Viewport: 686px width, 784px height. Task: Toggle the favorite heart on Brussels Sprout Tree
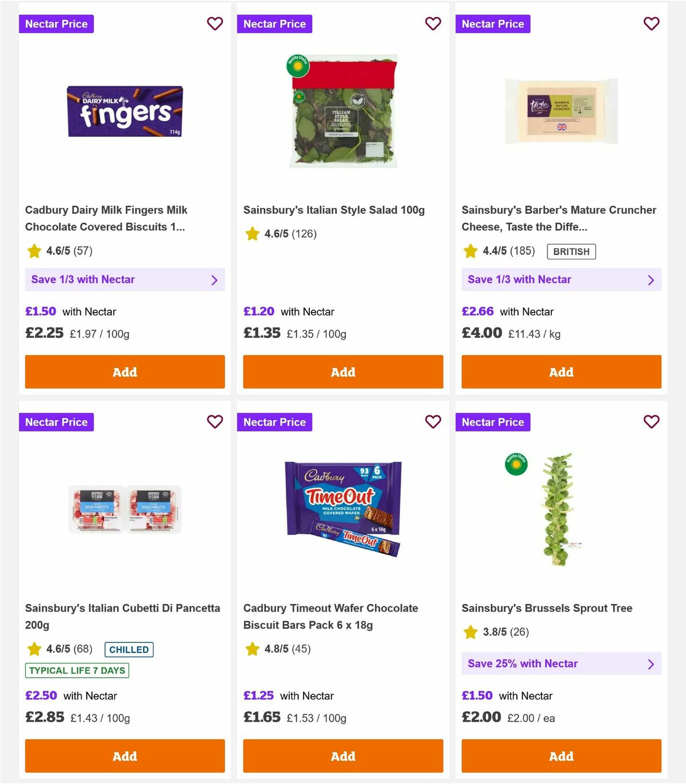651,422
